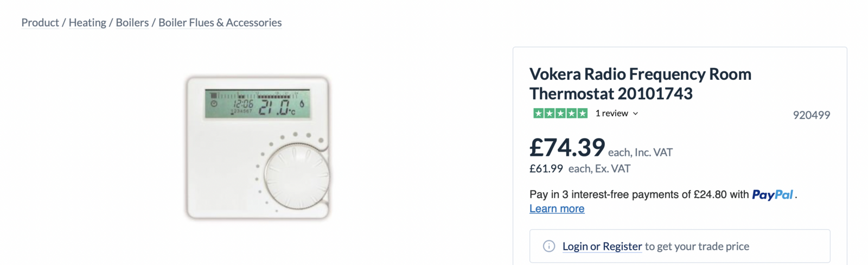The width and height of the screenshot is (868, 265).
Task: Click the £61.99 Ex. VAT price
Action: click(x=546, y=169)
